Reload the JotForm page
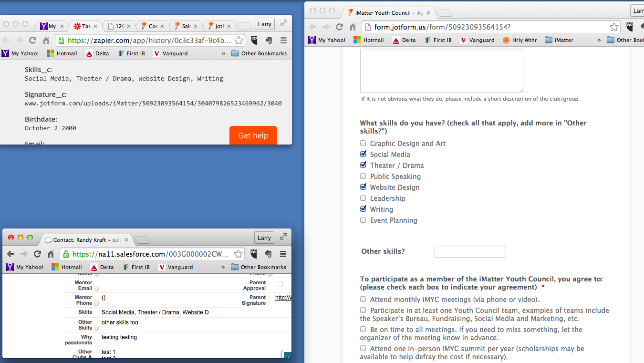The height and width of the screenshot is (363, 644). (x=339, y=28)
